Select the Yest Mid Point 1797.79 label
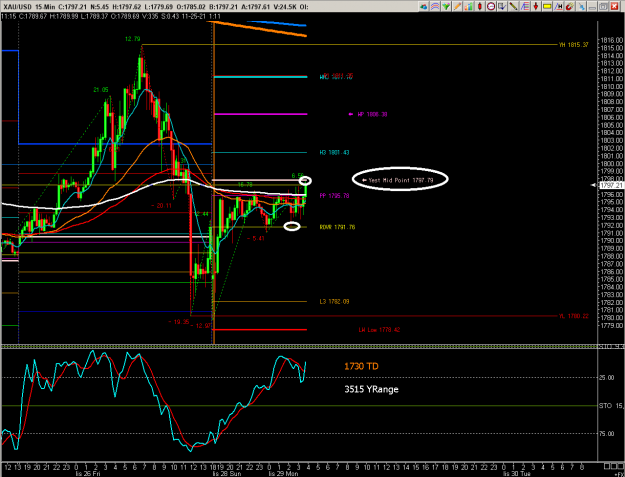Image resolution: width=625 pixels, height=477 pixels. pyautogui.click(x=401, y=180)
